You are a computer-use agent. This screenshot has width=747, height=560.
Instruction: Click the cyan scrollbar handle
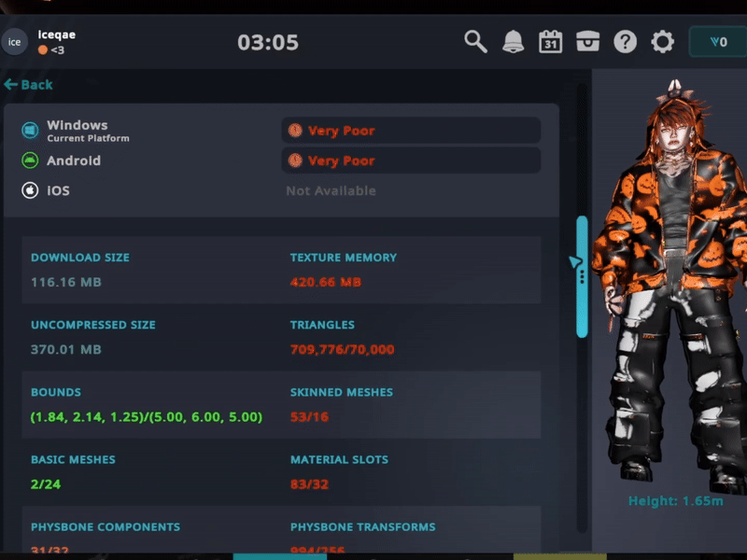coord(582,276)
